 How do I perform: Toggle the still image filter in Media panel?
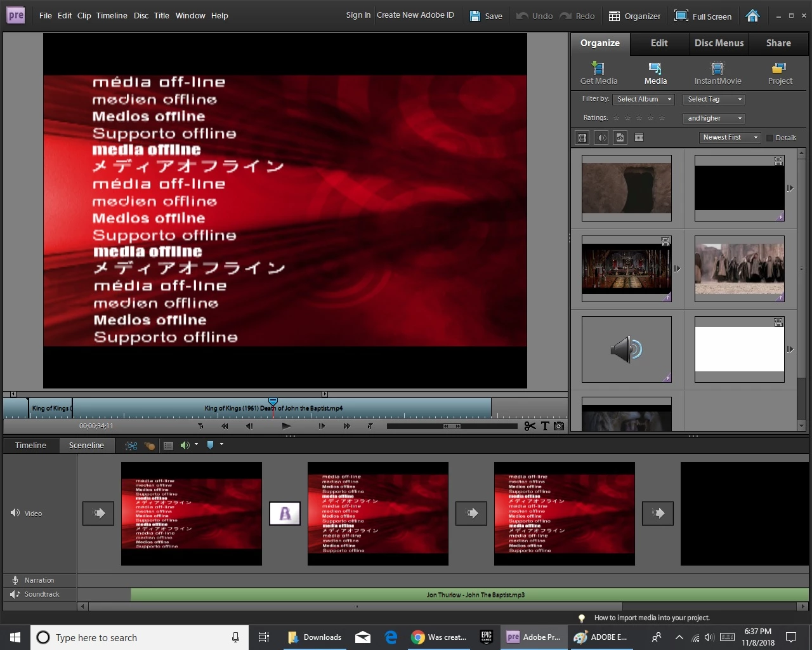point(620,137)
